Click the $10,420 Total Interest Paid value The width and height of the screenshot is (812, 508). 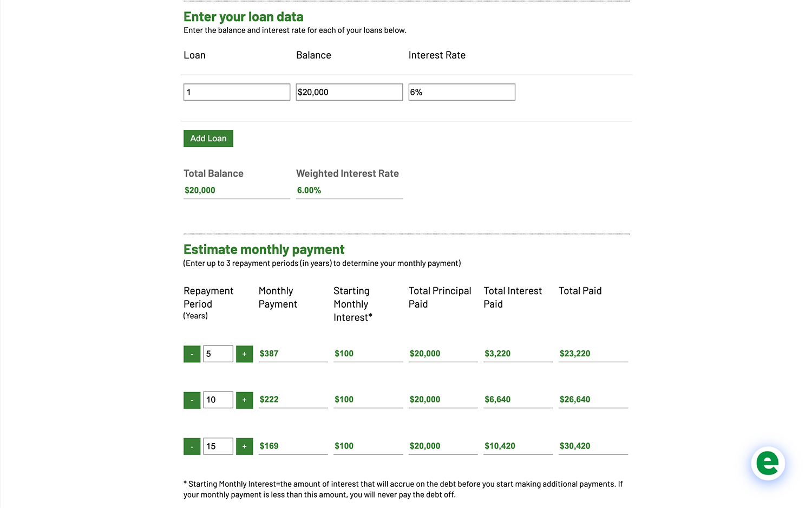click(x=500, y=446)
